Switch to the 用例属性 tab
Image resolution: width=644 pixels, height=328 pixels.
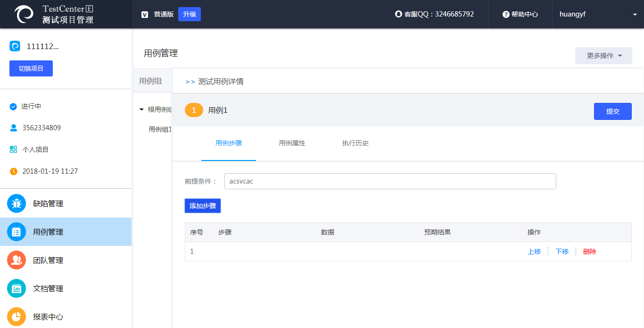(292, 143)
